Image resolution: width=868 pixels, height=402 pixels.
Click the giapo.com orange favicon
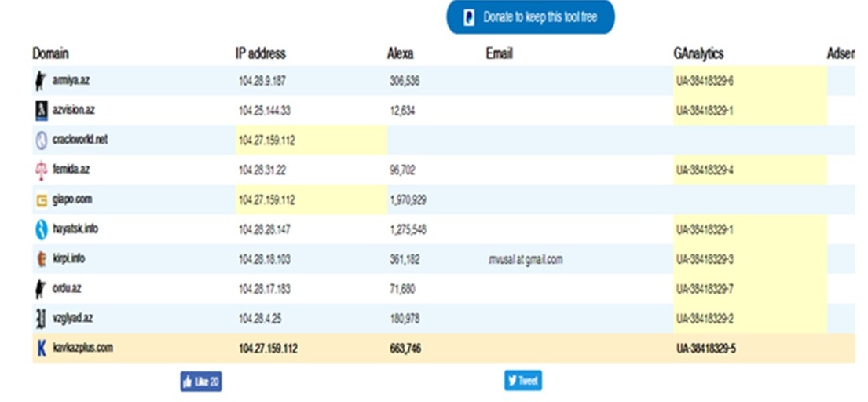coord(42,201)
